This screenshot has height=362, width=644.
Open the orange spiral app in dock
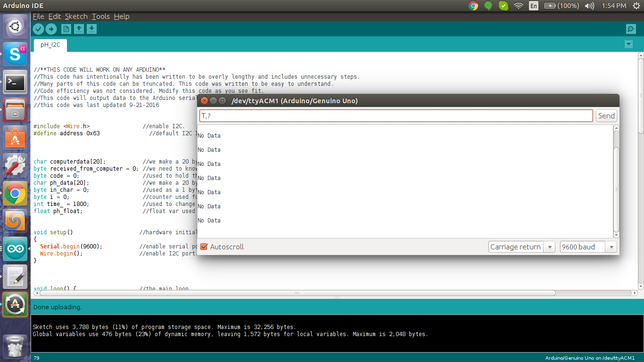[15, 221]
